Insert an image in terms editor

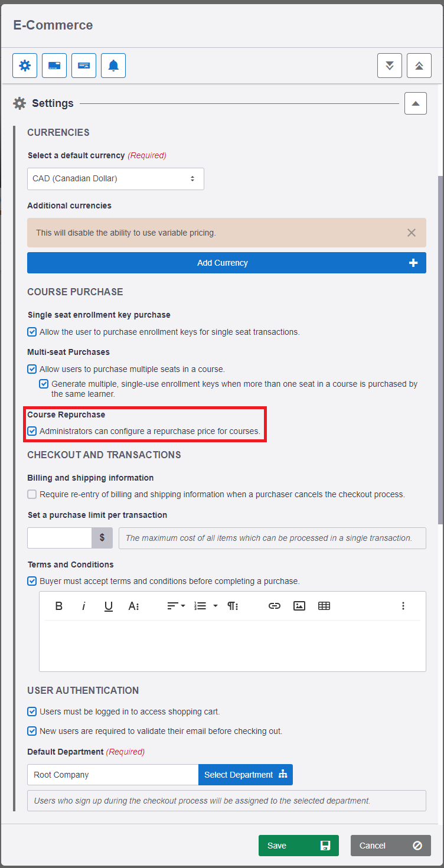(299, 606)
